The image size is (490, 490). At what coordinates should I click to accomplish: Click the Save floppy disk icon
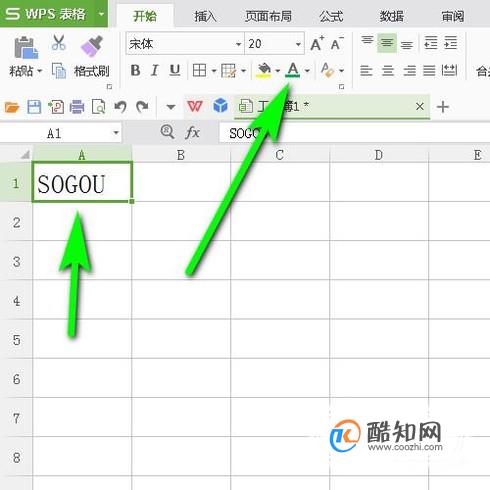pos(34,107)
